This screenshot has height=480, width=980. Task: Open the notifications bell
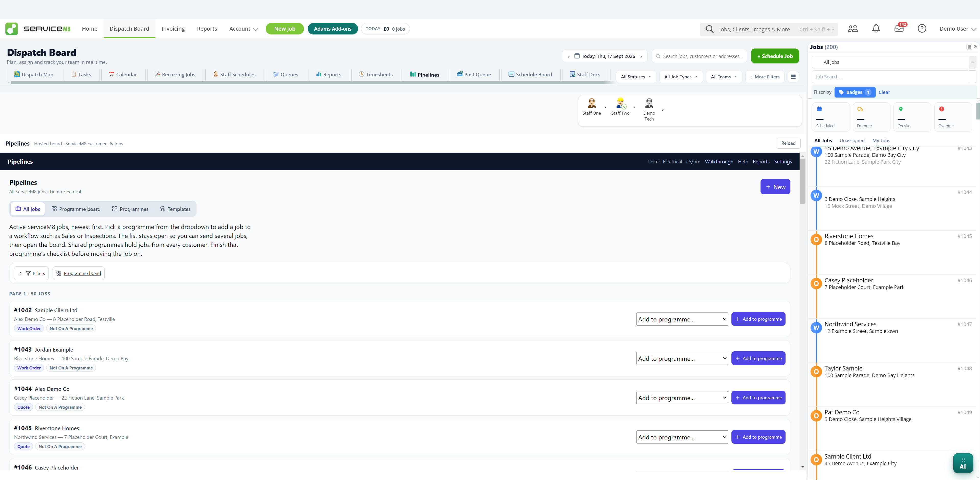click(x=876, y=29)
